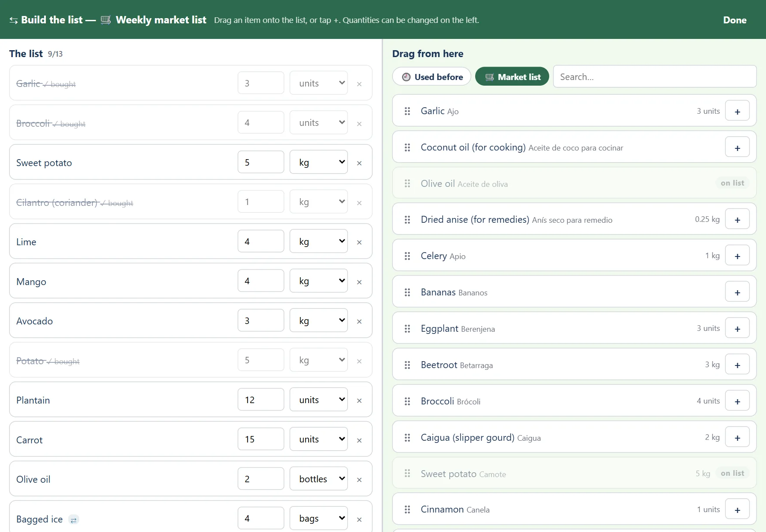
Task: Grab the drag handle for Bananas
Action: click(407, 292)
